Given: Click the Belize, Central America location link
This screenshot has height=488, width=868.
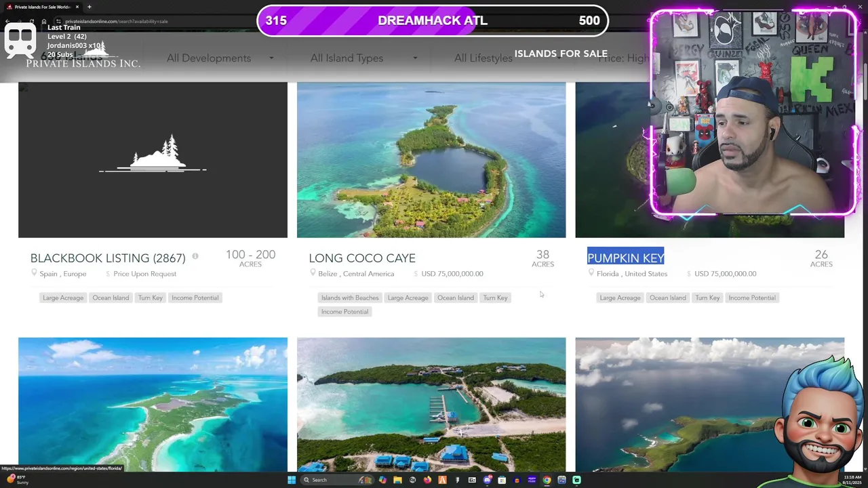Looking at the screenshot, I should coord(356,274).
